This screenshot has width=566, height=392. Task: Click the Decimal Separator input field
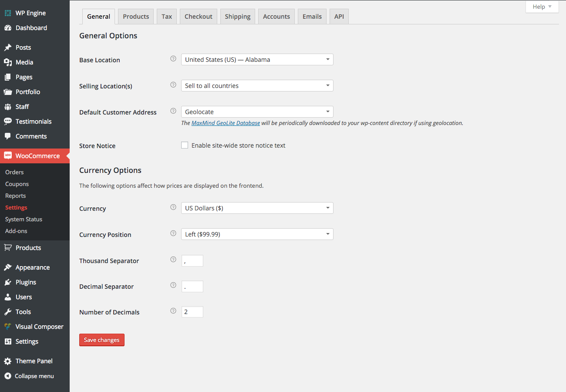(192, 287)
